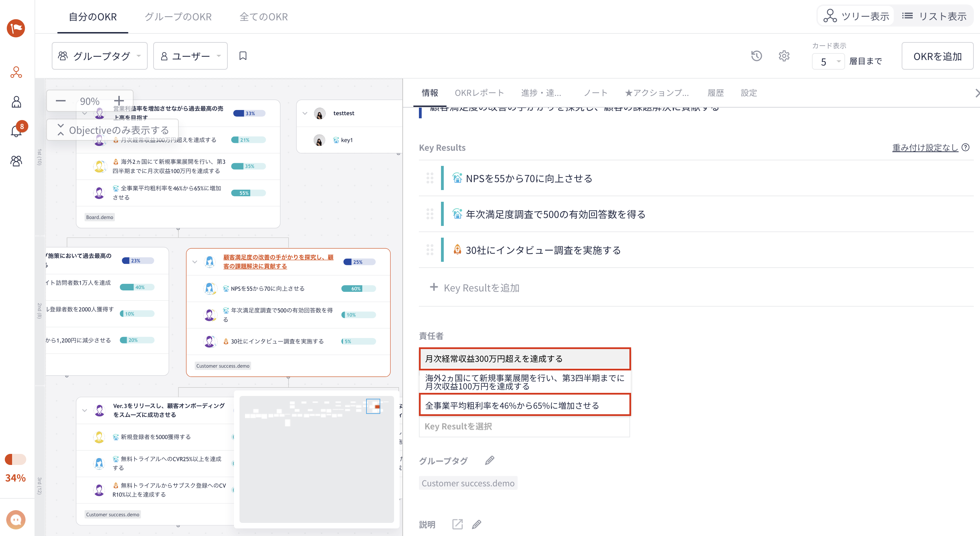Image resolution: width=980 pixels, height=536 pixels.
Task: Collapse the testtest card chevron
Action: click(x=305, y=113)
